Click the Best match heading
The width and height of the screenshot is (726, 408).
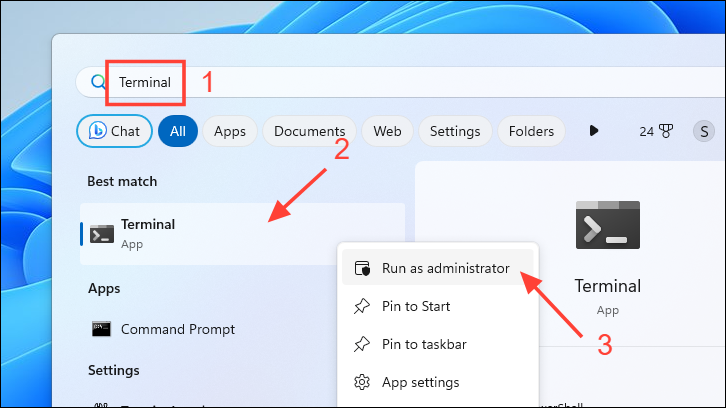tap(122, 181)
